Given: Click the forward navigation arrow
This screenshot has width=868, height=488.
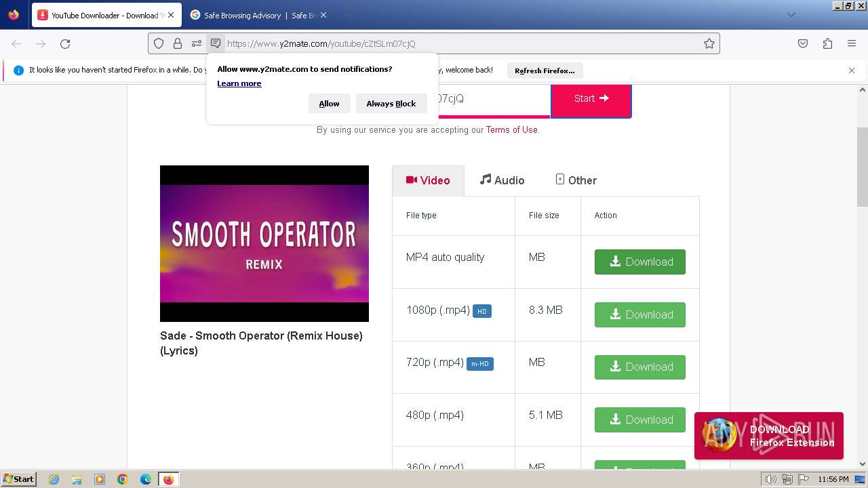Looking at the screenshot, I should 41,43.
